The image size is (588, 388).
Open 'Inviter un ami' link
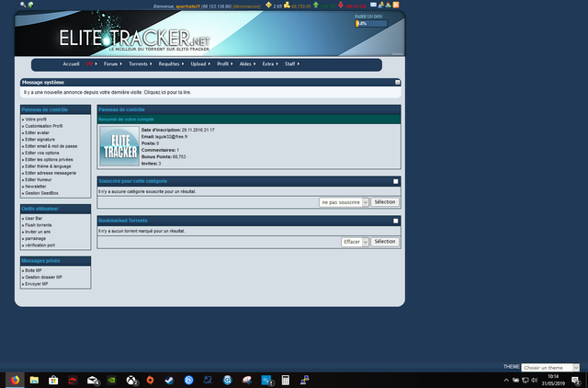(x=38, y=232)
